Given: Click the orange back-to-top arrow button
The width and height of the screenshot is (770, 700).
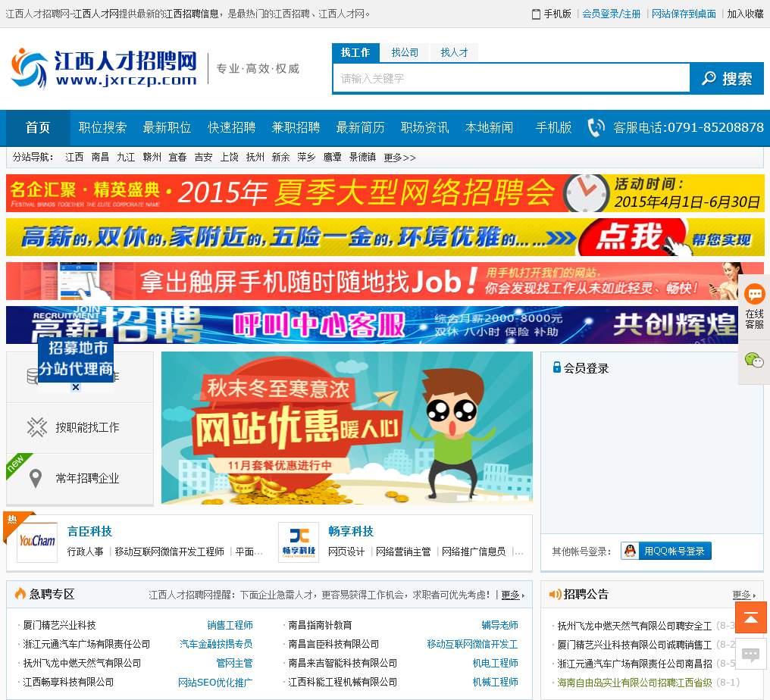Looking at the screenshot, I should tap(751, 617).
